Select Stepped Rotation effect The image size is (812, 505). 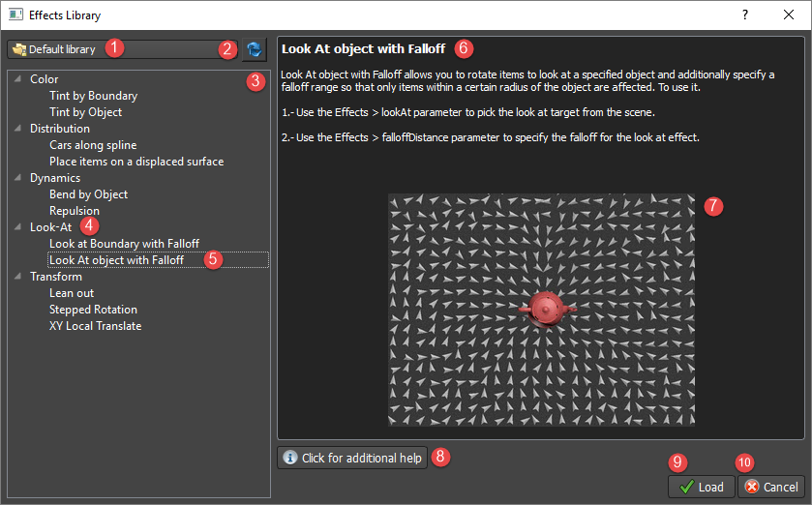[x=93, y=310]
